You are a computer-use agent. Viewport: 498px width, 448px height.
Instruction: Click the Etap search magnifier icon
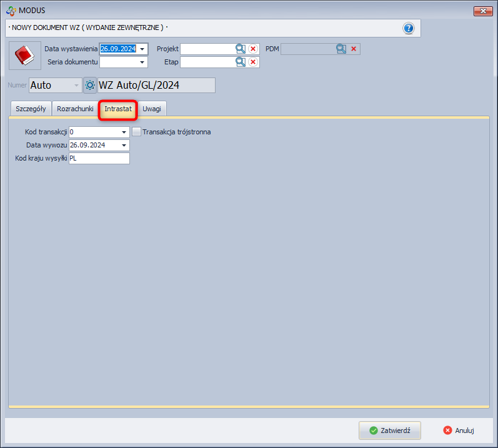point(241,62)
